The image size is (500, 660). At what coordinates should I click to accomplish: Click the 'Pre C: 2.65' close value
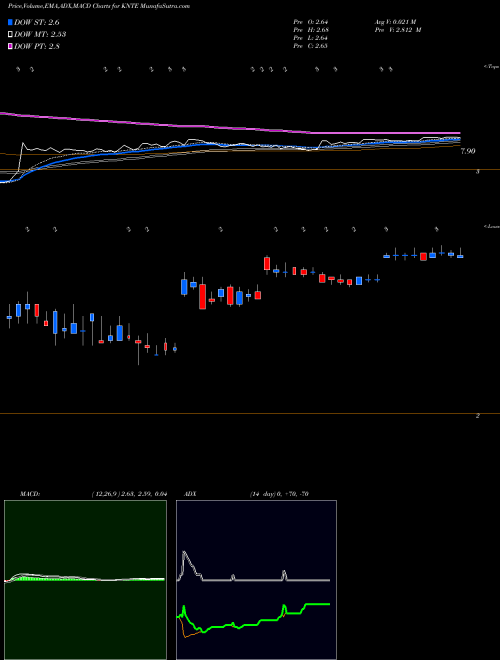tap(311, 46)
